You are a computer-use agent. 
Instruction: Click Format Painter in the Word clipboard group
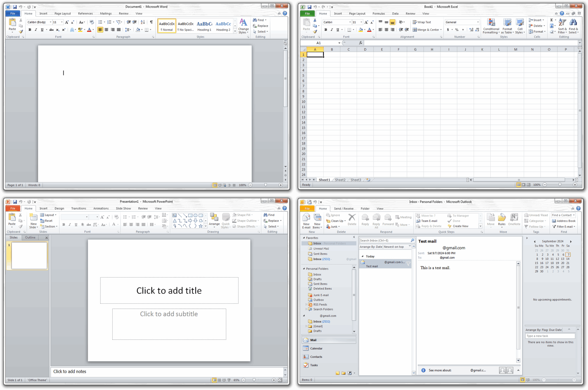click(21, 32)
